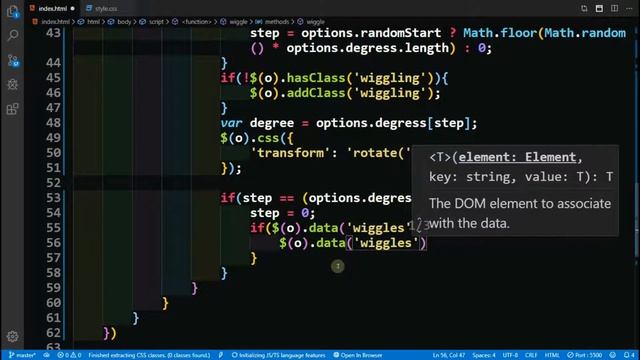Split the editor with the split icon
The height and width of the screenshot is (360, 640).
pos(614,8)
